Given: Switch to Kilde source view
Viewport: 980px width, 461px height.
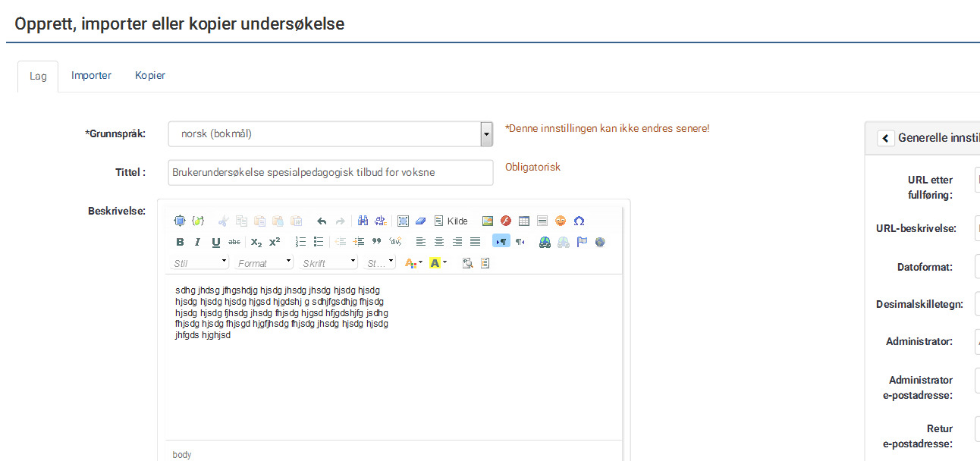Looking at the screenshot, I should pos(451,221).
